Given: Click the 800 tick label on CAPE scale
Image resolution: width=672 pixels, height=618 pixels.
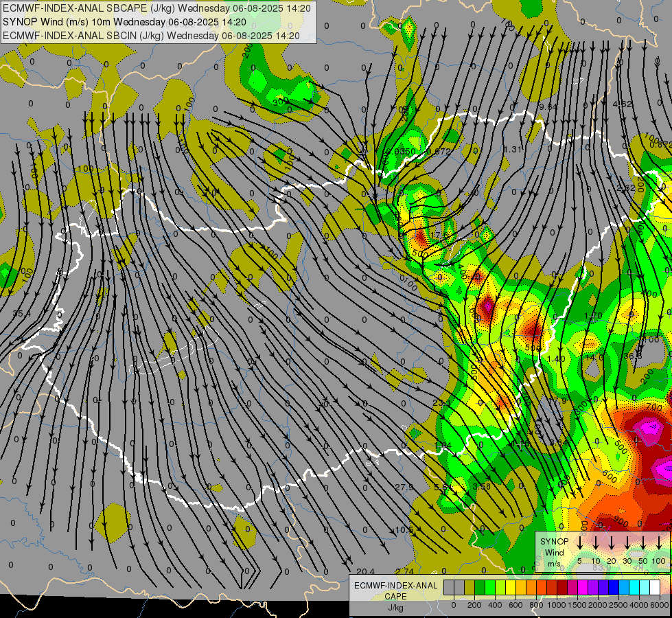Looking at the screenshot, I should 536,605.
